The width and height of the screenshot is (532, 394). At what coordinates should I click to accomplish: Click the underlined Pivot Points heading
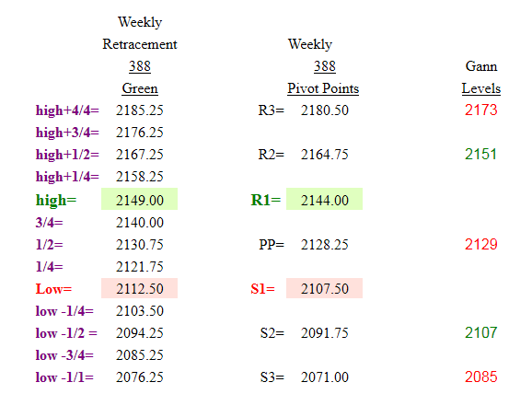click(x=323, y=88)
